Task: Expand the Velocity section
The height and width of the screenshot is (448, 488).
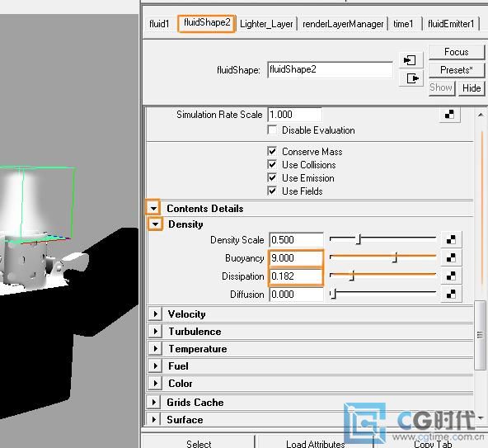Action: (155, 314)
